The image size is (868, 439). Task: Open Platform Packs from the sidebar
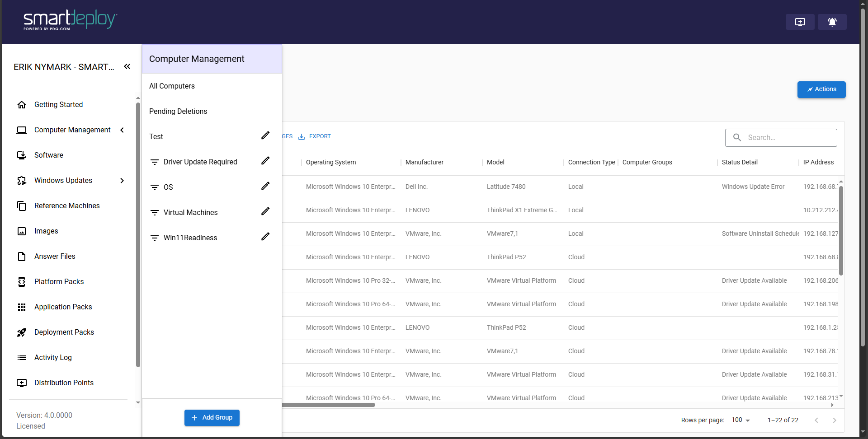pos(59,281)
